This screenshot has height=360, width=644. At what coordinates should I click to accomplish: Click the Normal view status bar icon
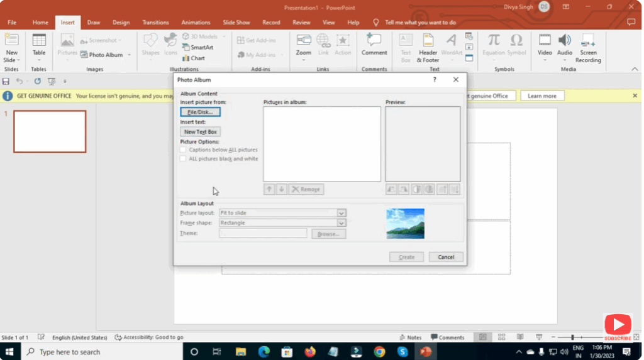[x=482, y=337]
